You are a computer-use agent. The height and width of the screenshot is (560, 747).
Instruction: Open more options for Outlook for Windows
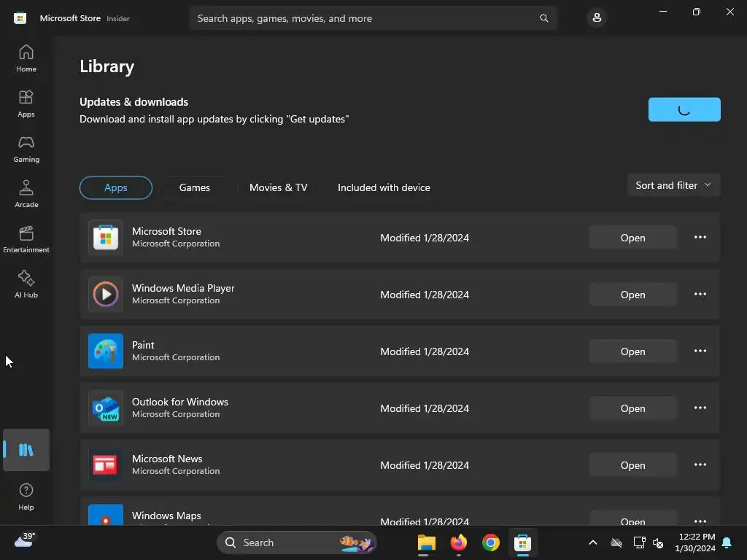(700, 408)
